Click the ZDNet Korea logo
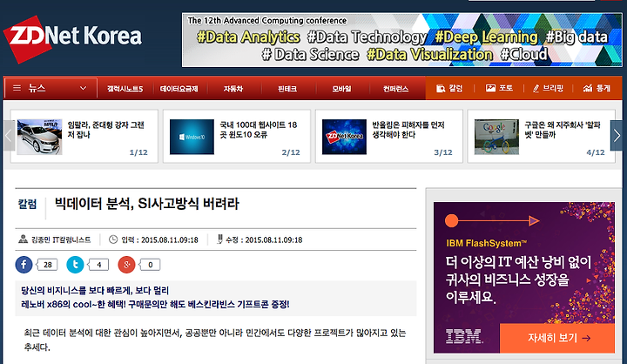The height and width of the screenshot is (364, 627). pos(73,38)
